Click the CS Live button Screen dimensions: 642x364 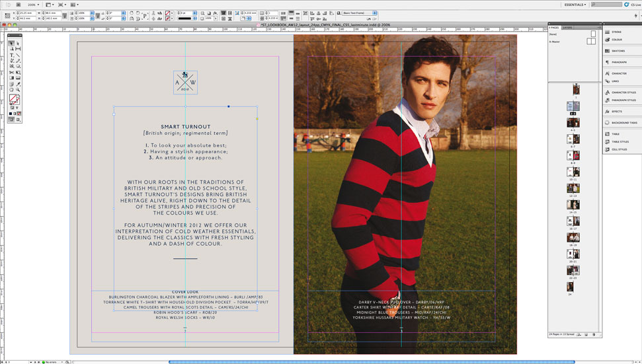tap(632, 5)
